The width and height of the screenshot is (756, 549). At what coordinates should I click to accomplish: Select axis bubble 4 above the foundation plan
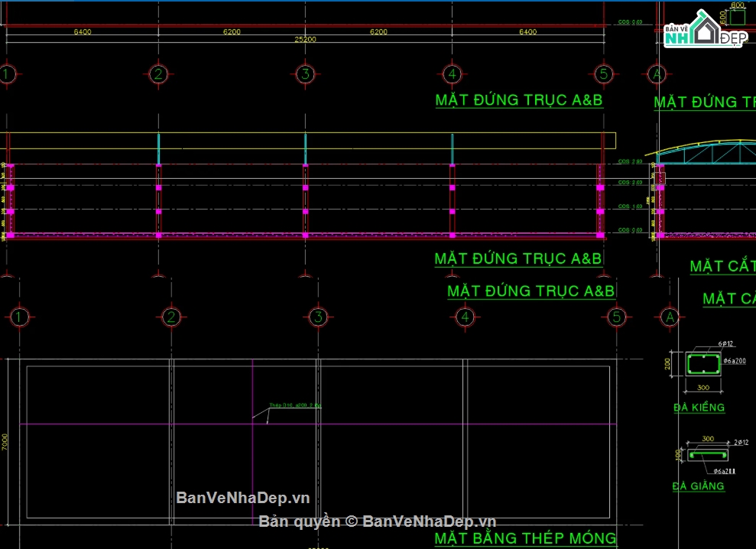pyautogui.click(x=465, y=317)
